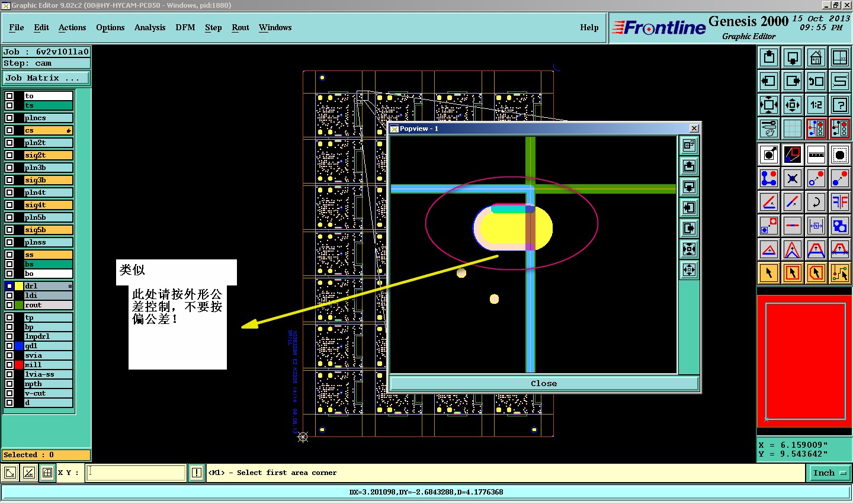Toggle the checkbox for layer 'cs'
The height and width of the screenshot is (504, 853).
pyautogui.click(x=9, y=130)
